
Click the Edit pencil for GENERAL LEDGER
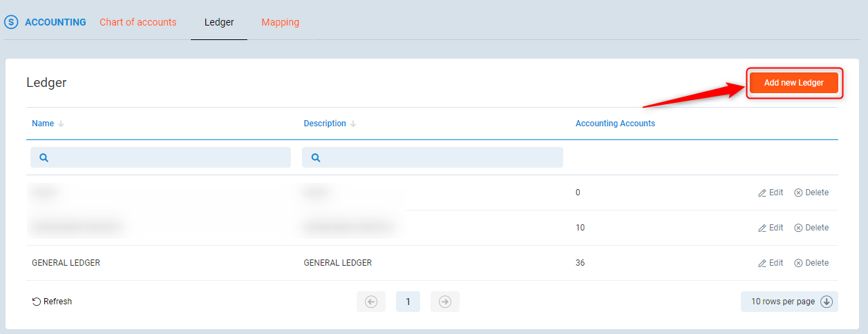pyautogui.click(x=762, y=263)
